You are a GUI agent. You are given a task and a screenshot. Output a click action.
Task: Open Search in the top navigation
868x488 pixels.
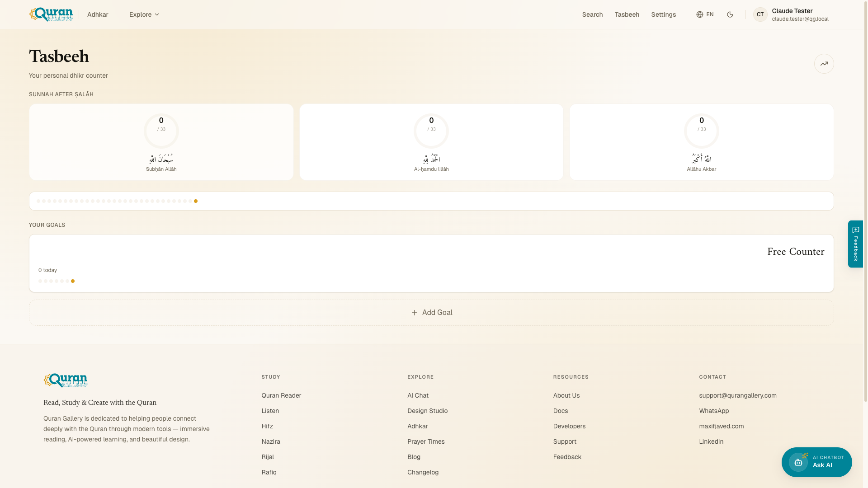592,14
